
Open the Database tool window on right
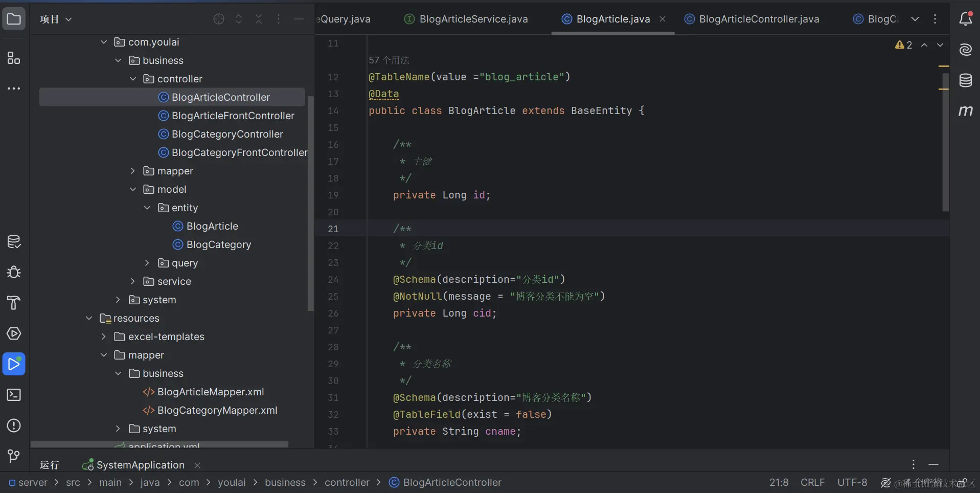pyautogui.click(x=966, y=80)
